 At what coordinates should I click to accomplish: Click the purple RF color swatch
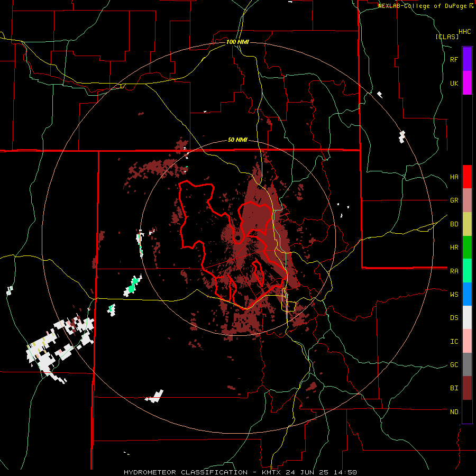(467, 59)
